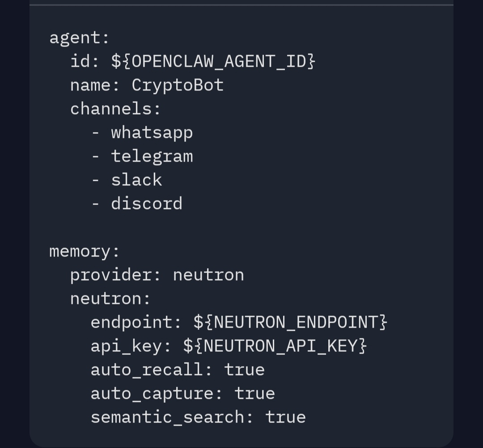Select the discord channel entry

coord(147,204)
